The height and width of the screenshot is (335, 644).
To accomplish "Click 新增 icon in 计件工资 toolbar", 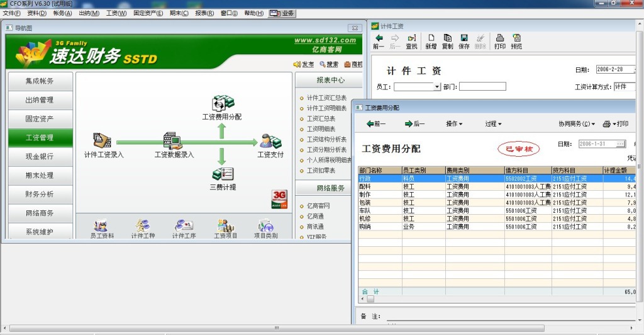I will coord(431,42).
